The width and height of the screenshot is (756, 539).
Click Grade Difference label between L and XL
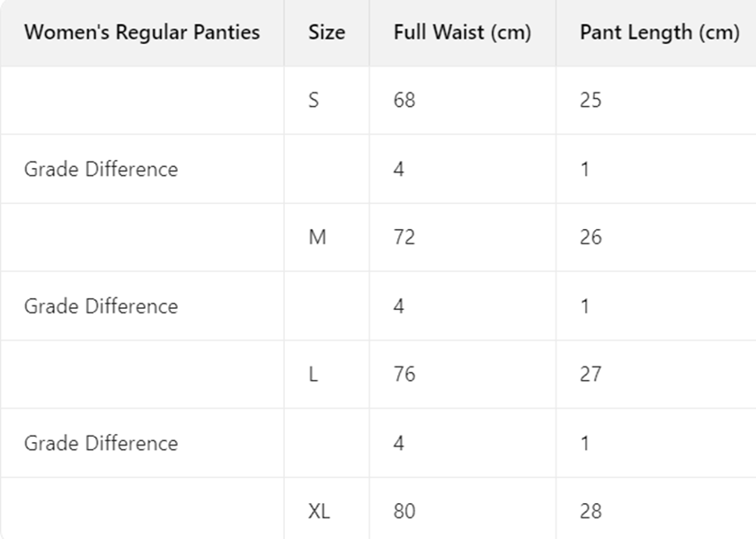[101, 444]
